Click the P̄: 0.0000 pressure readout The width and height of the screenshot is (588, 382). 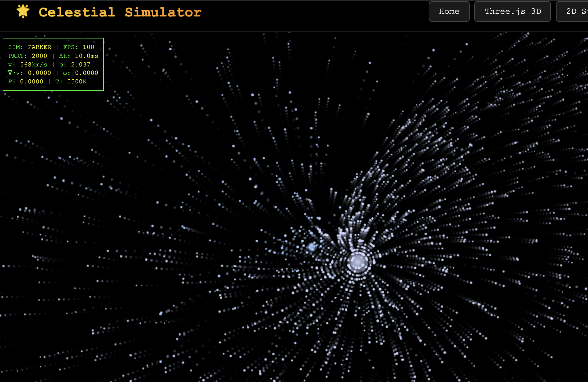pyautogui.click(x=26, y=82)
